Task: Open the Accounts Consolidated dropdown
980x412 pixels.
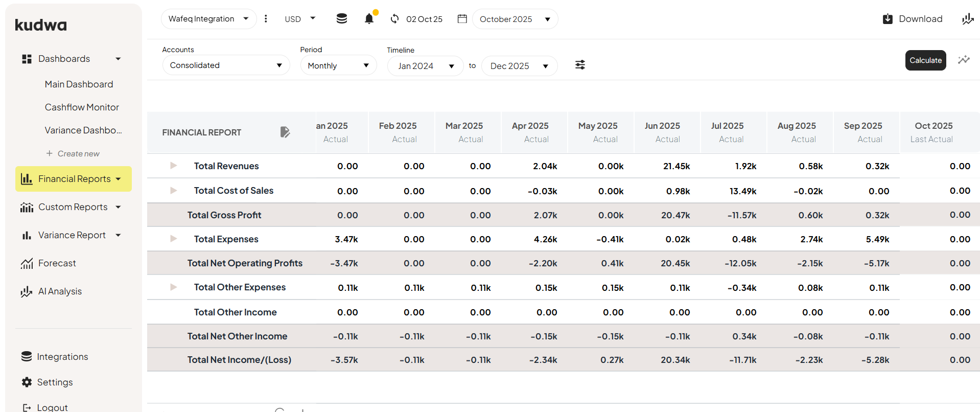Action: [x=226, y=65]
